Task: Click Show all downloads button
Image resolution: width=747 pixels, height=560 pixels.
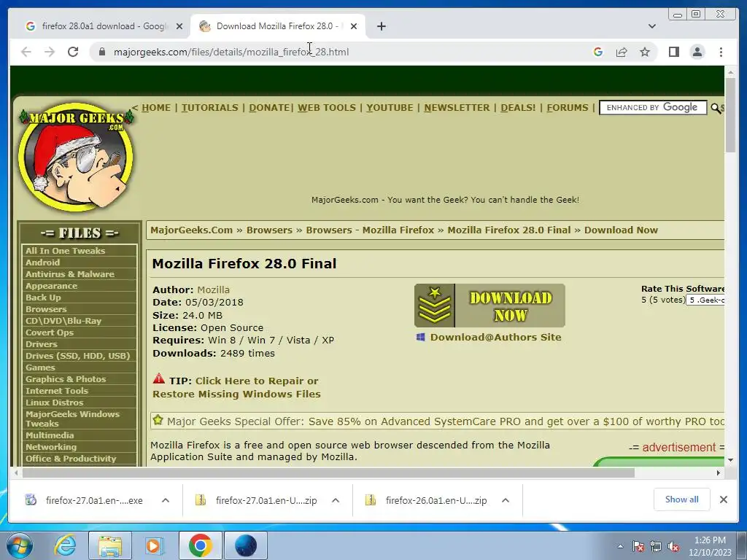Action: 682,499
